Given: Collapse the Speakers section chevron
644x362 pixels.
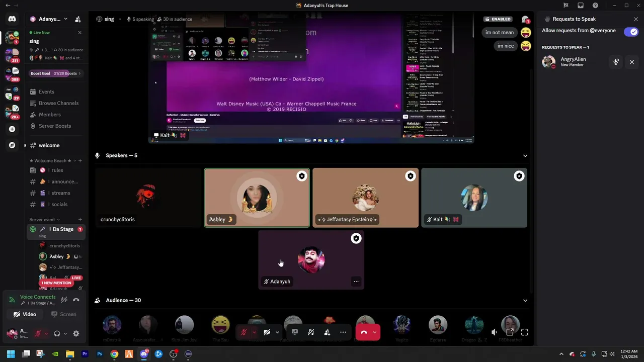Looking at the screenshot, I should click(x=525, y=156).
